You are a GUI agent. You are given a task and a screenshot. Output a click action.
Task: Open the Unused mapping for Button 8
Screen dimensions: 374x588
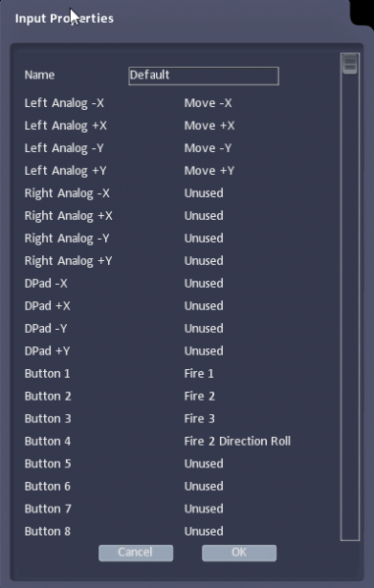[x=204, y=531]
